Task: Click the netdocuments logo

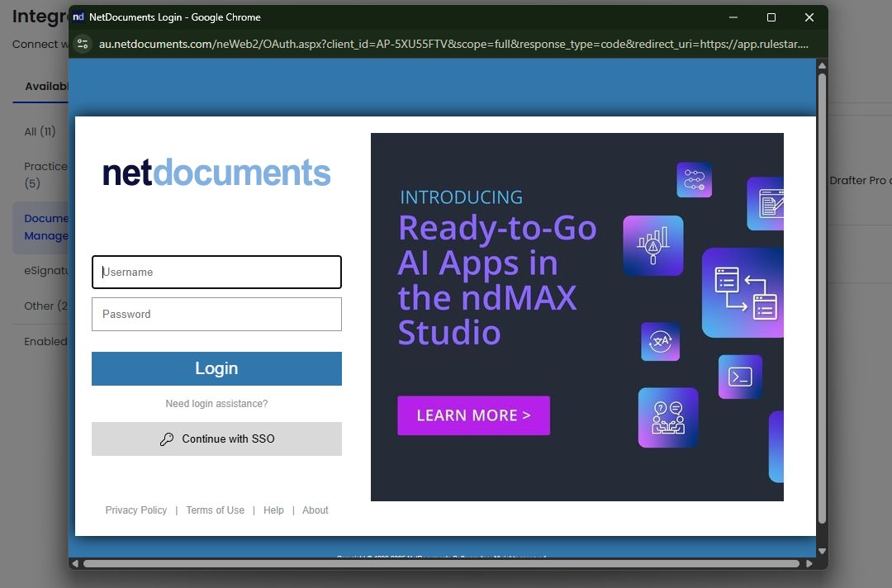Action: pyautogui.click(x=216, y=173)
